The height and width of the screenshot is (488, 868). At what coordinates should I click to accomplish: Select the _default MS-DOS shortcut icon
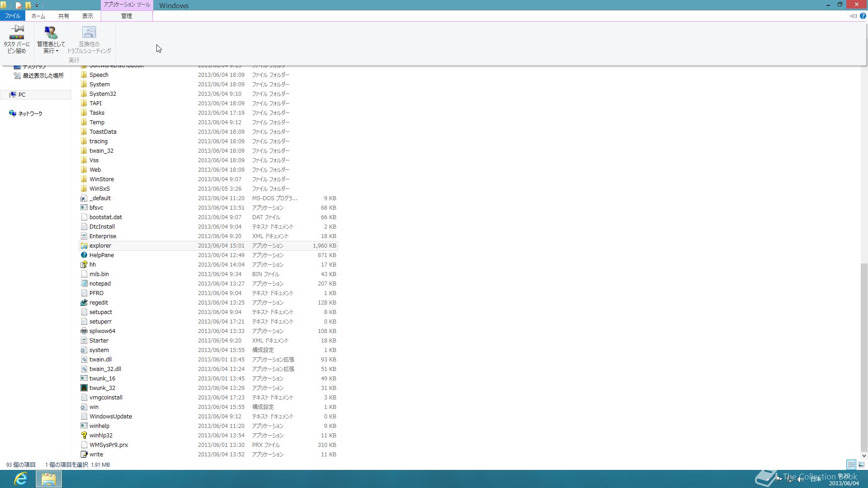click(x=84, y=198)
